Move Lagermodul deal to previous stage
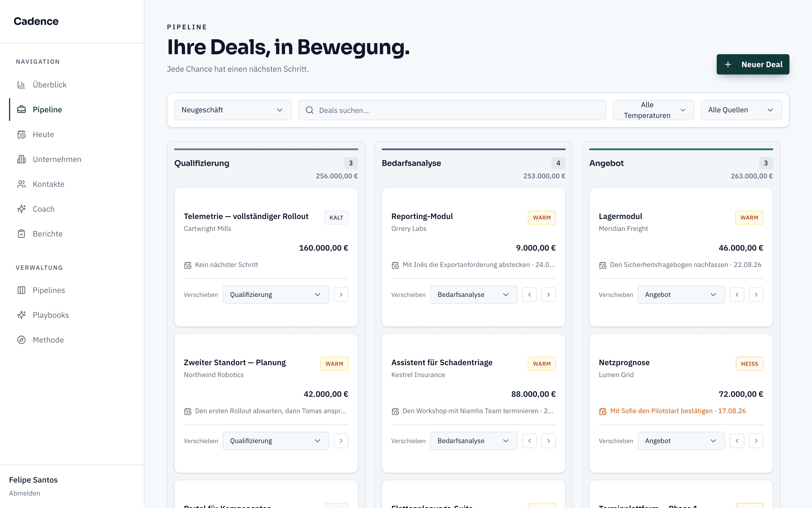812x508 pixels. click(737, 295)
